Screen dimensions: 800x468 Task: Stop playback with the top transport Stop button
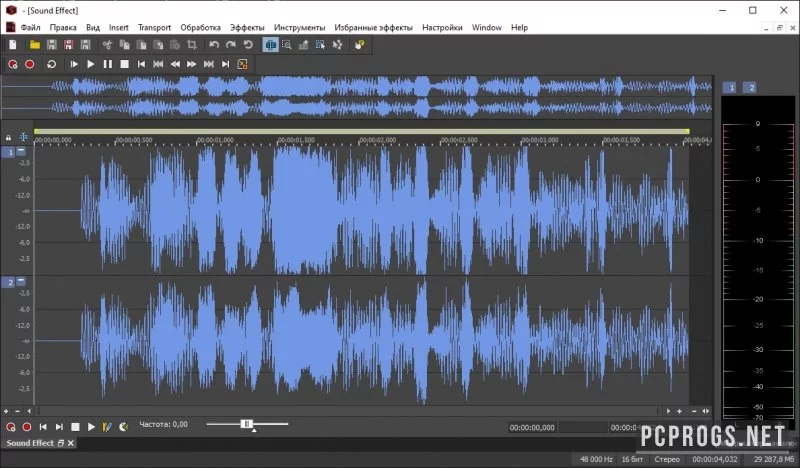tap(124, 64)
